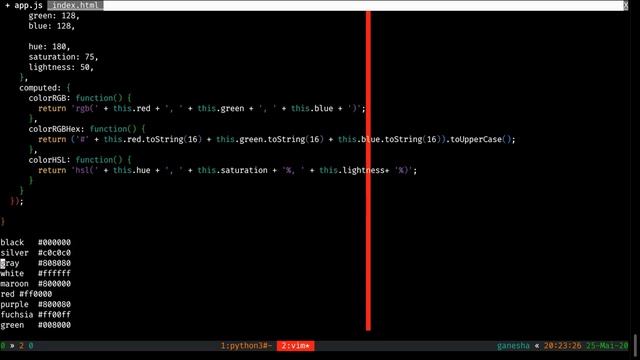Click the line 'blue: 128,'
This screenshot has width=640, height=360.
coord(51,26)
